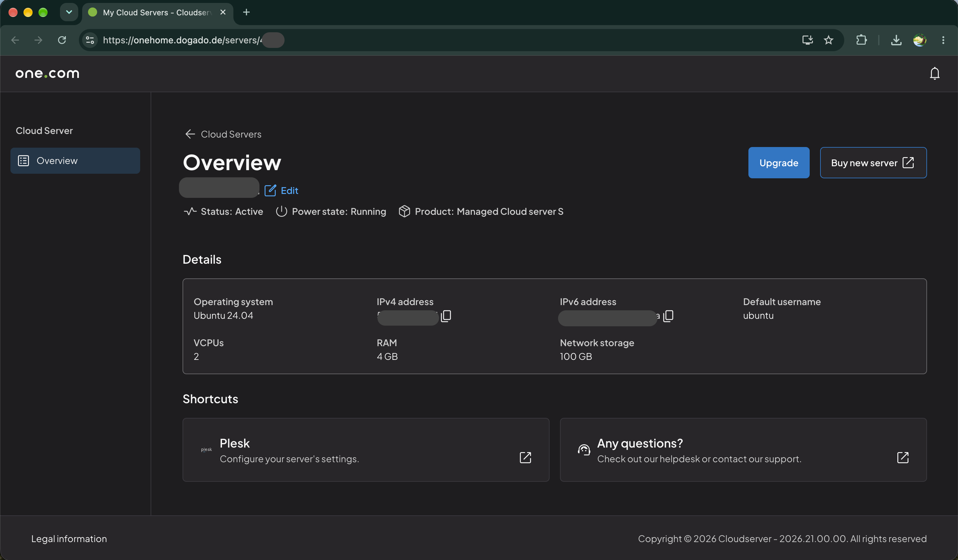Open Plesk external link icon

click(525, 457)
